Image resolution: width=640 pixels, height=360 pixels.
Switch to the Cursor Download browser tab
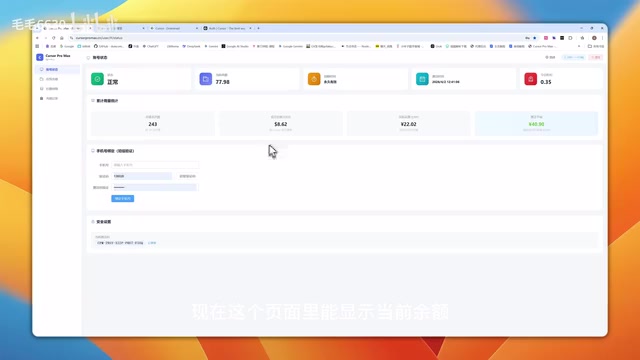tap(174, 28)
